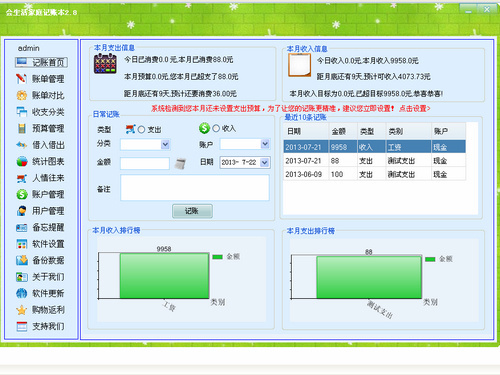500x375 pixels.
Task: Open 备忘提醒 reminder icon
Action: (22, 227)
